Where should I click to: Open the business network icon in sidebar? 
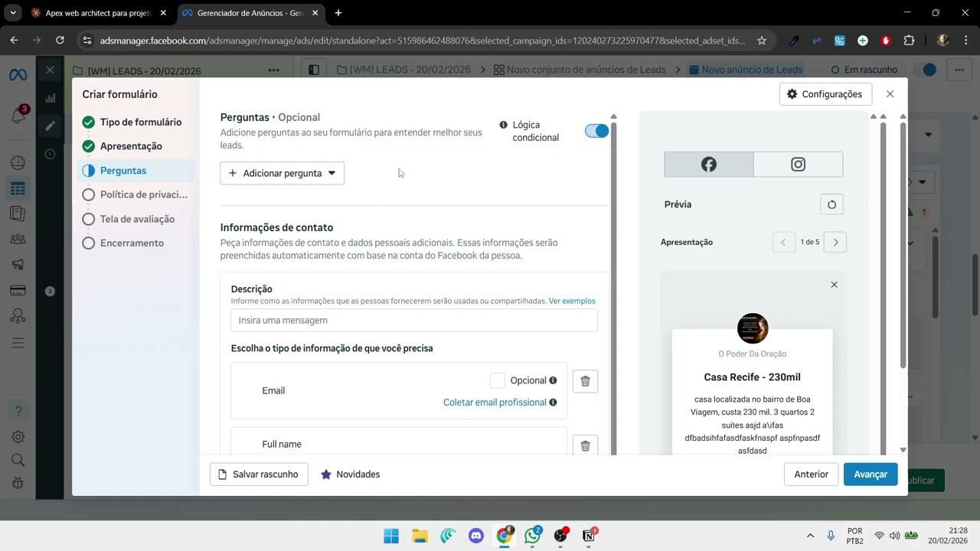tap(18, 316)
